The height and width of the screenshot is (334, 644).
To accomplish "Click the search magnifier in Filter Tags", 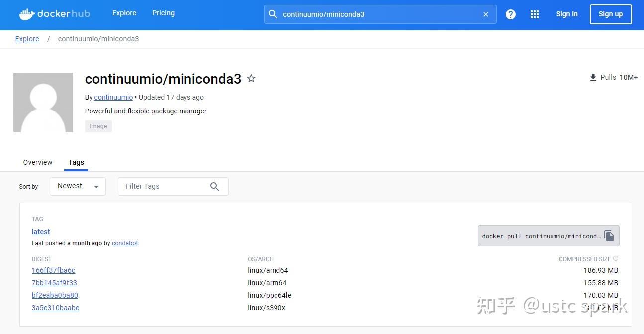I will [214, 186].
